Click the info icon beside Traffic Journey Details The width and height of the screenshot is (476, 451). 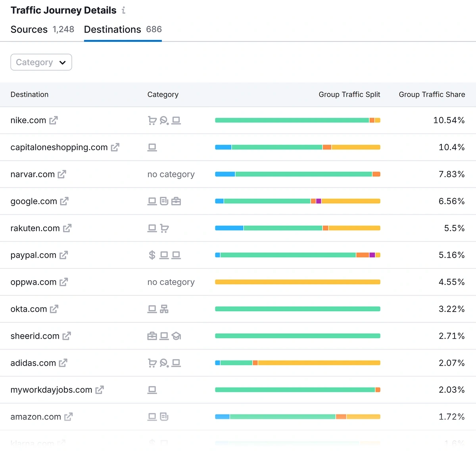coord(124,10)
